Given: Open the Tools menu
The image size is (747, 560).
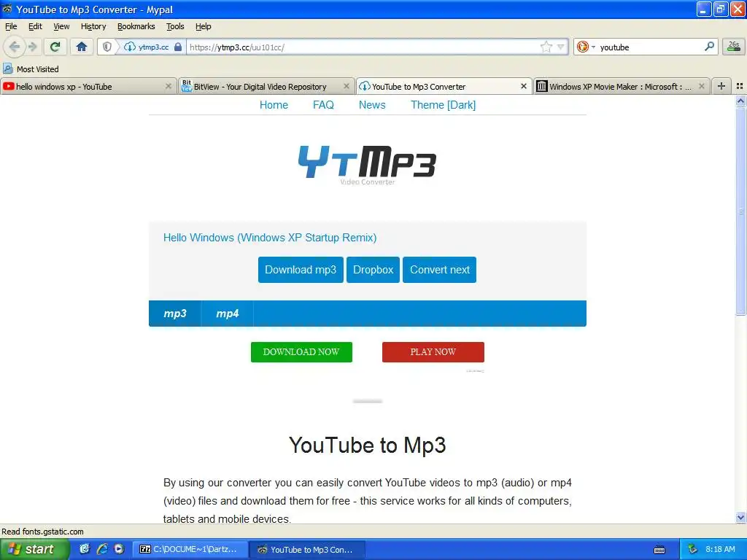Looking at the screenshot, I should [x=175, y=26].
